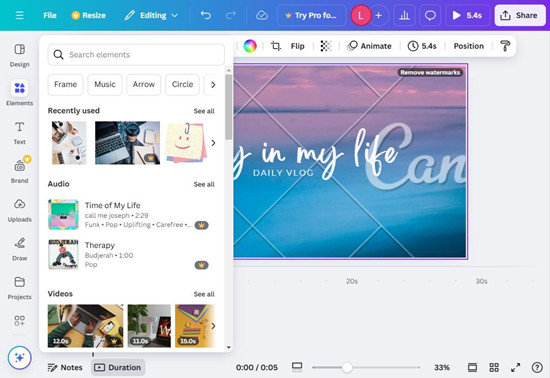Play the 5.4s presentation preview

pyautogui.click(x=468, y=15)
